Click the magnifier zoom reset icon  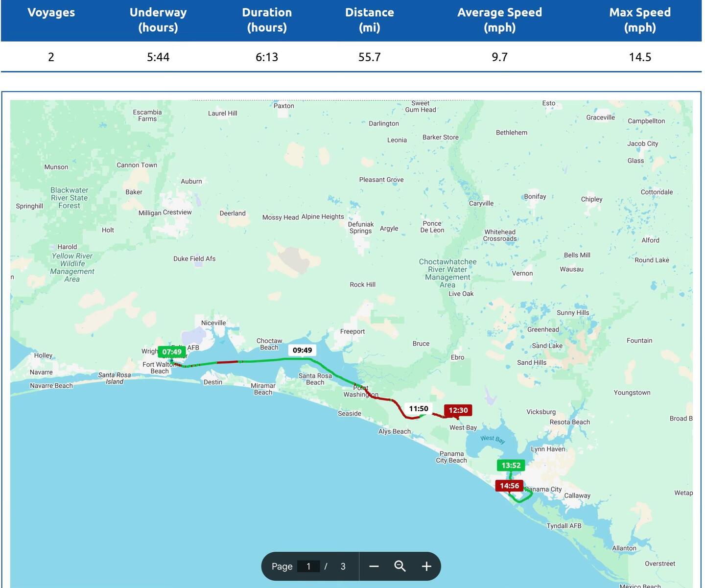click(x=400, y=566)
